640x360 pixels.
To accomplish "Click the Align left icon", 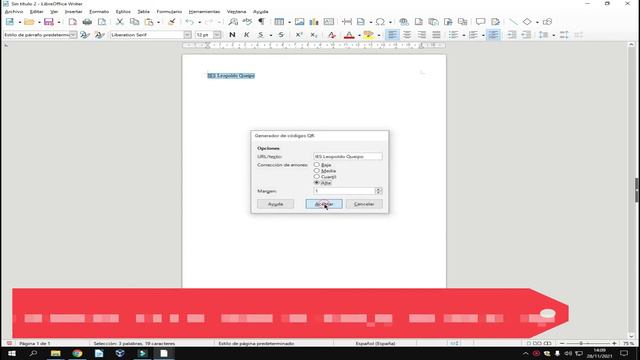I will (x=392, y=35).
